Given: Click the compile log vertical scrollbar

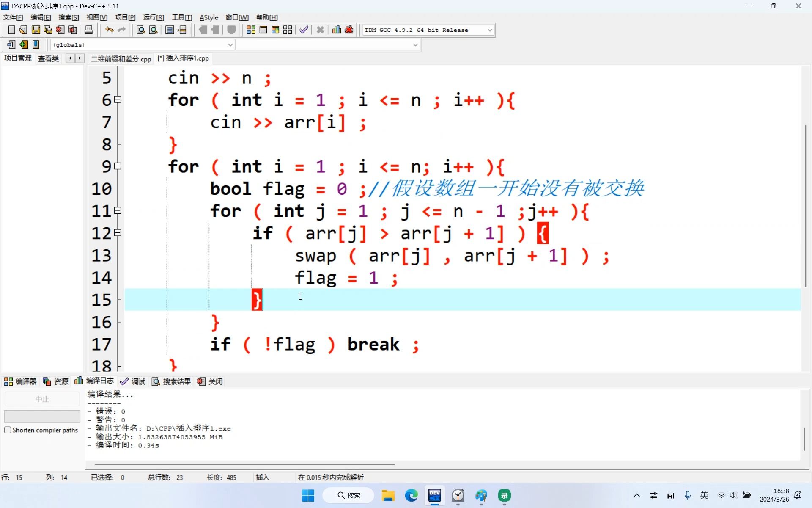Looking at the screenshot, I should [x=804, y=439].
